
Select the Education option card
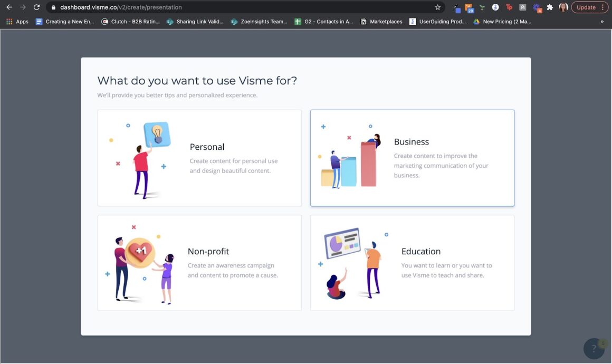point(412,262)
